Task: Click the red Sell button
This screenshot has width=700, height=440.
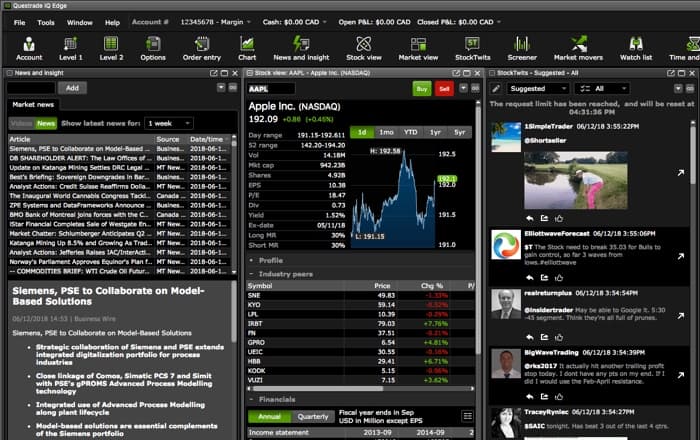Action: tap(444, 89)
